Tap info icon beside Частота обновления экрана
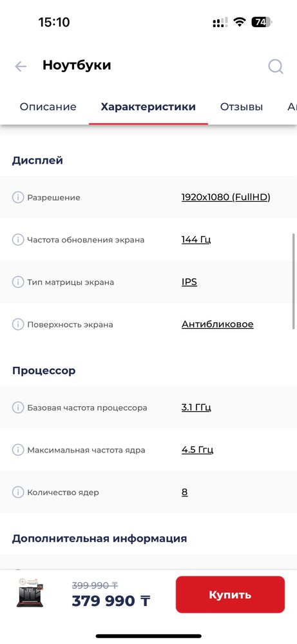297x644 pixels. (x=17, y=240)
